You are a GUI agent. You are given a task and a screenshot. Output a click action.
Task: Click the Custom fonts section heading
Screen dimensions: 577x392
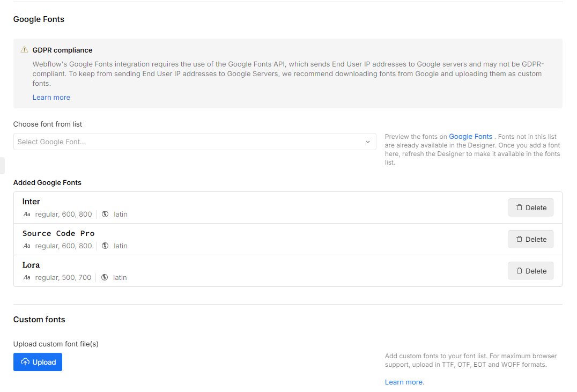pos(39,320)
